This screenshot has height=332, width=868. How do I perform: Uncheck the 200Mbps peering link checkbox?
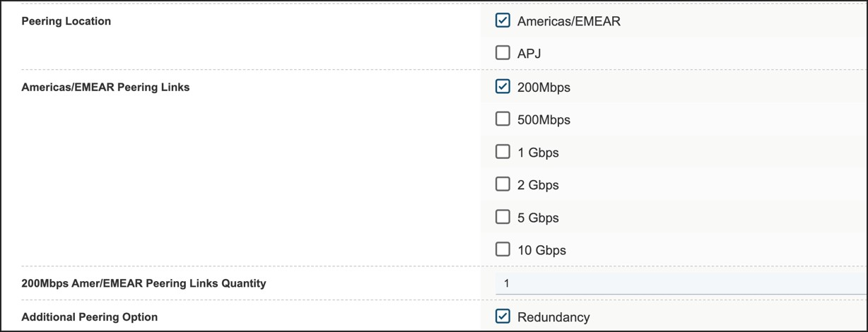click(x=503, y=87)
